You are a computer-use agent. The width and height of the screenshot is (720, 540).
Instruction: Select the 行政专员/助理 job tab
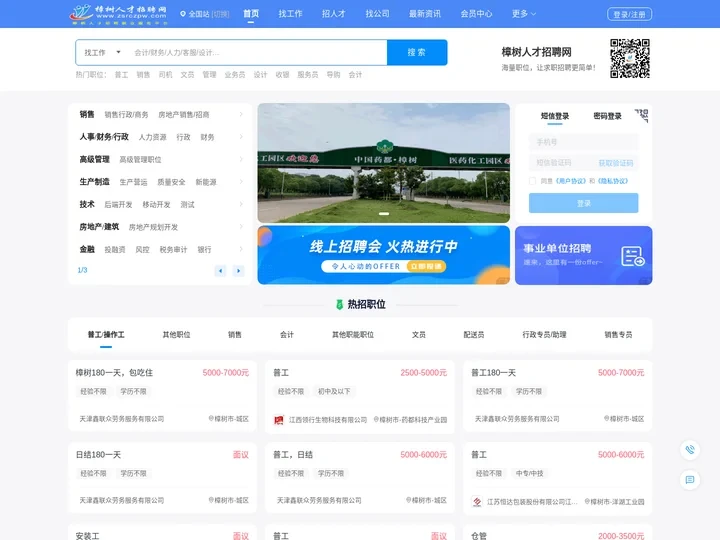coord(544,335)
